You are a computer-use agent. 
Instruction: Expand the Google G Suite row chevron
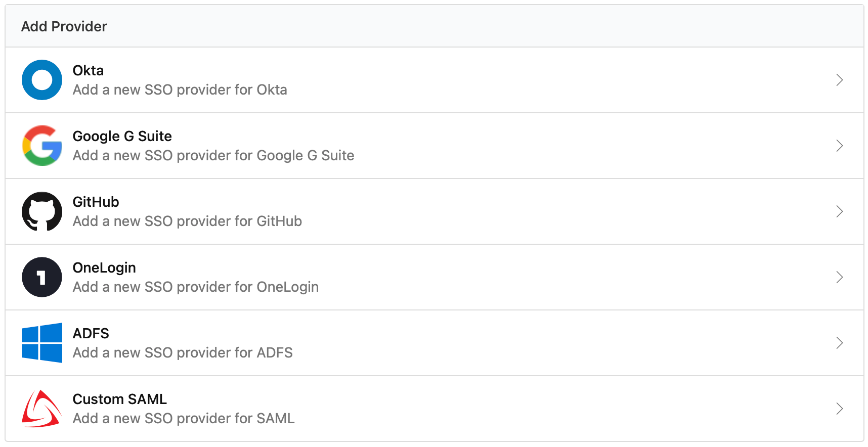coord(839,146)
